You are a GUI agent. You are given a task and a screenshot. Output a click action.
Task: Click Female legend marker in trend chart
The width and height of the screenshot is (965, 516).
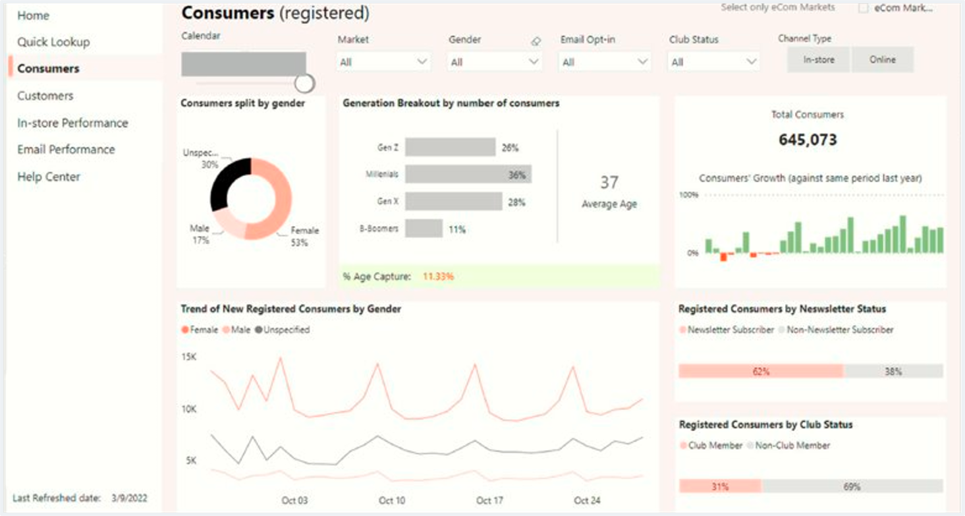185,330
